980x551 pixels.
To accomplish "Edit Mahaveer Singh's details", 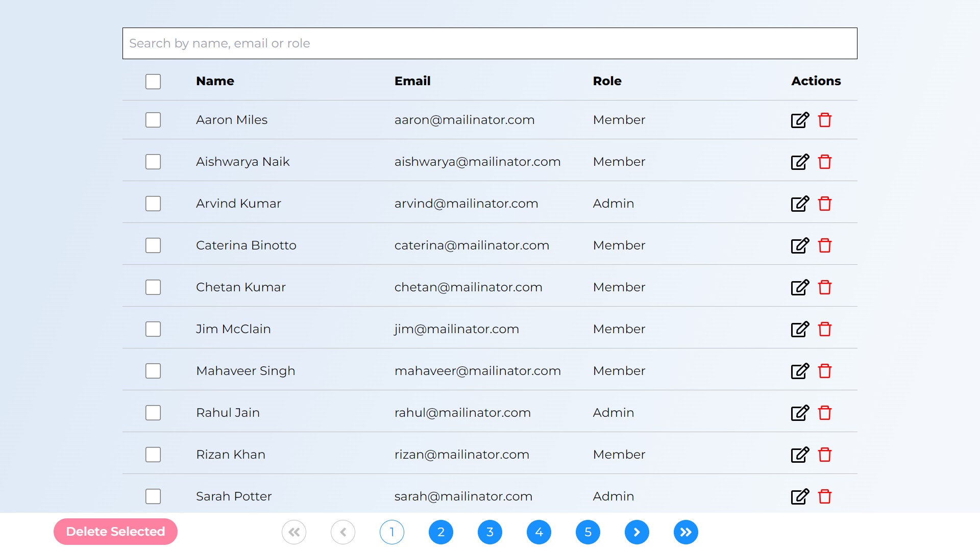I will tap(799, 371).
